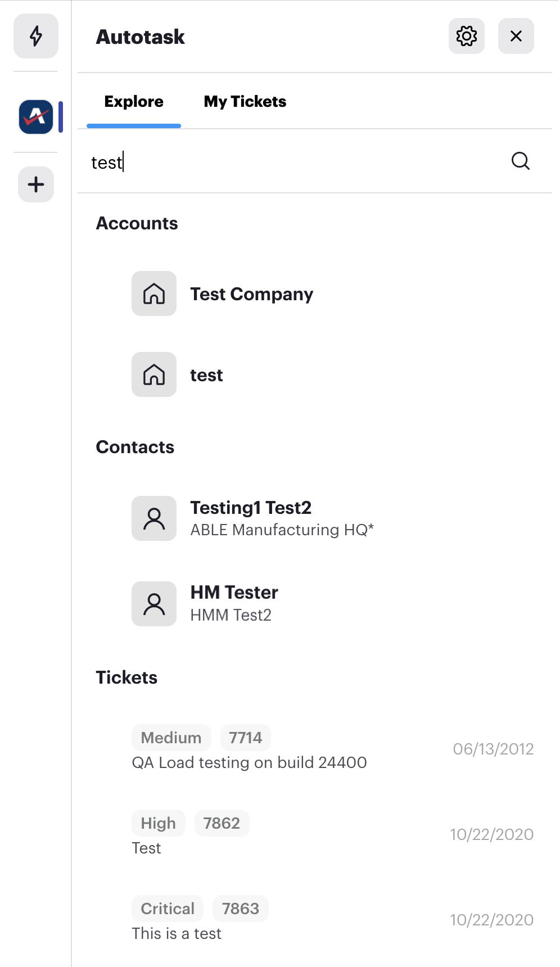Click HM Tester person icon
Viewport: 560px width, 967px height.
click(x=154, y=604)
